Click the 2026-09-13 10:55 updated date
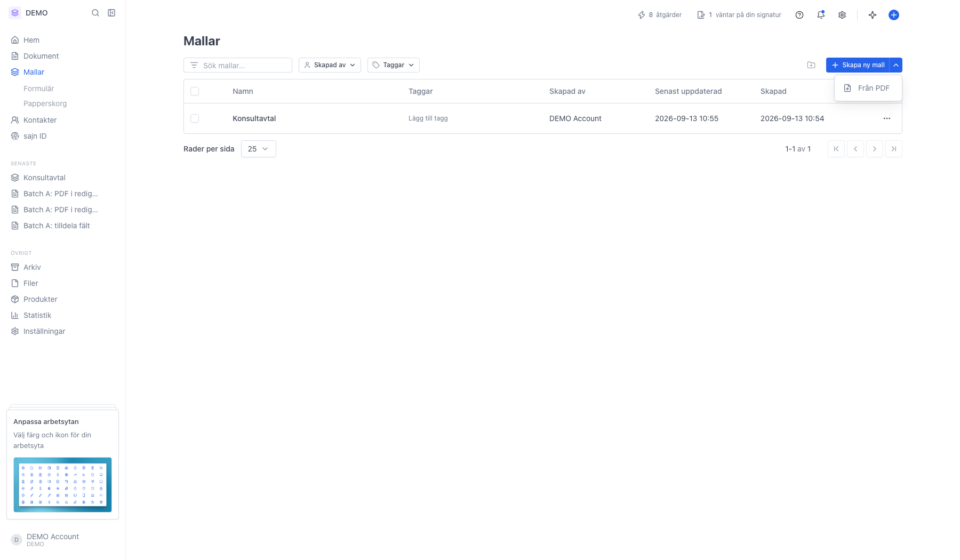The height and width of the screenshot is (560, 960). click(x=686, y=118)
